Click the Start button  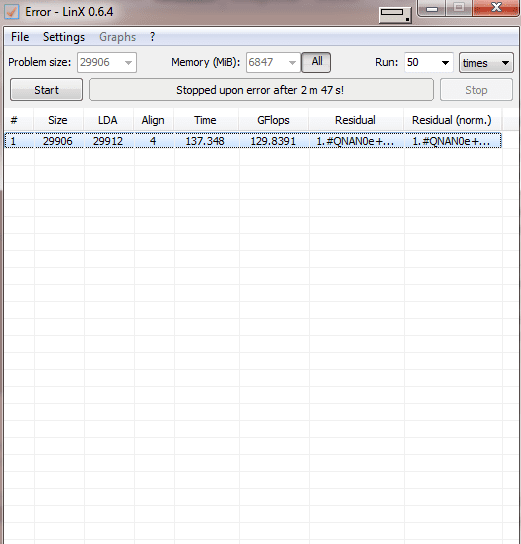[x=46, y=90]
